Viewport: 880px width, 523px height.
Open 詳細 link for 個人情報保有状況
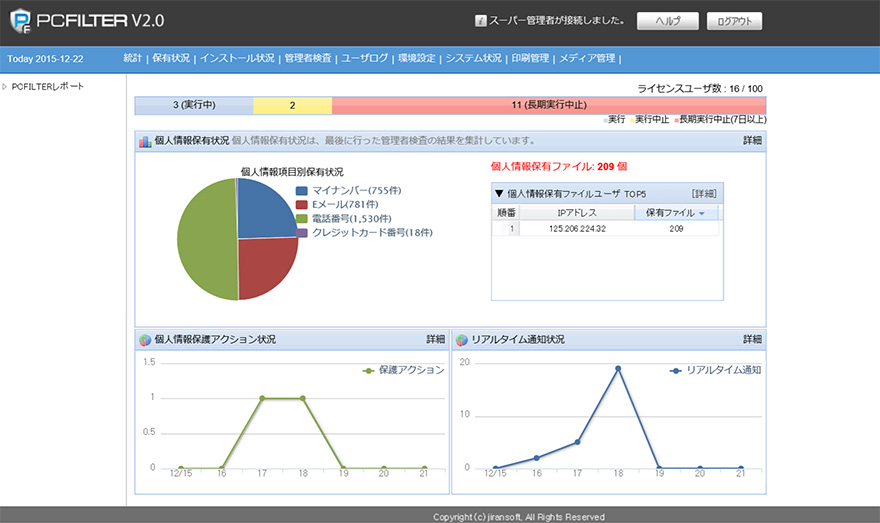pos(752,142)
